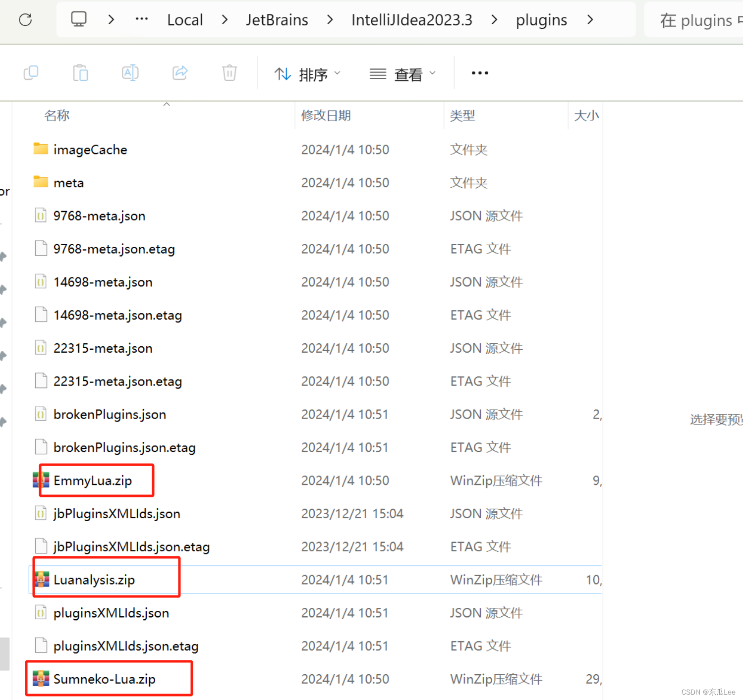Navigate to JetBrains breadcrumb folder
743x700 pixels.
point(277,20)
